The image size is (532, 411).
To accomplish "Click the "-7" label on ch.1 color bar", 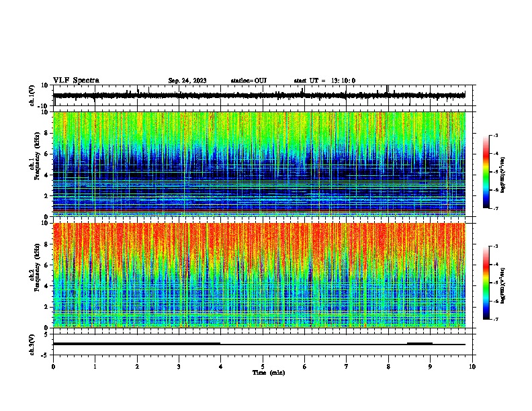I will [x=496, y=208].
